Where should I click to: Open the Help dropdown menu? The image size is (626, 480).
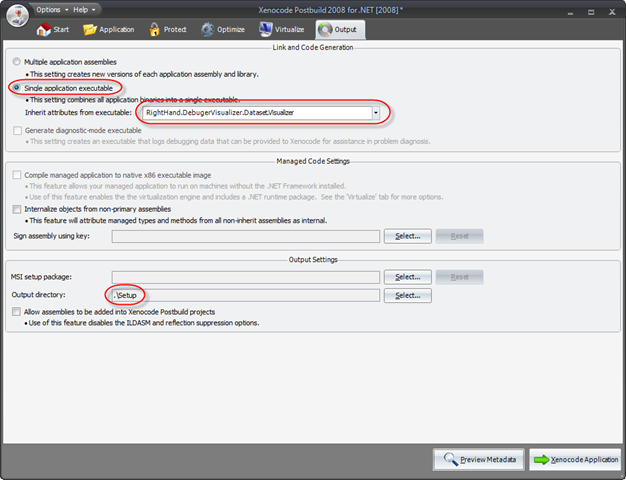(86, 9)
